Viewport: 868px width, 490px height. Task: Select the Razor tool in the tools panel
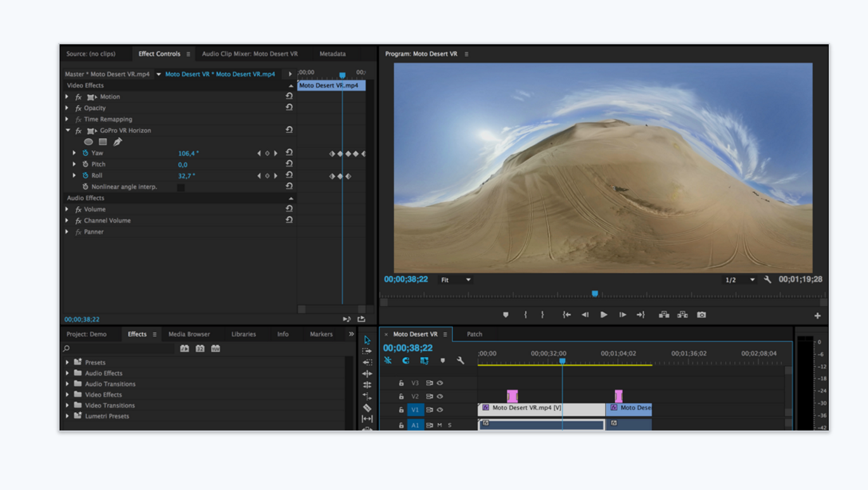coord(367,408)
